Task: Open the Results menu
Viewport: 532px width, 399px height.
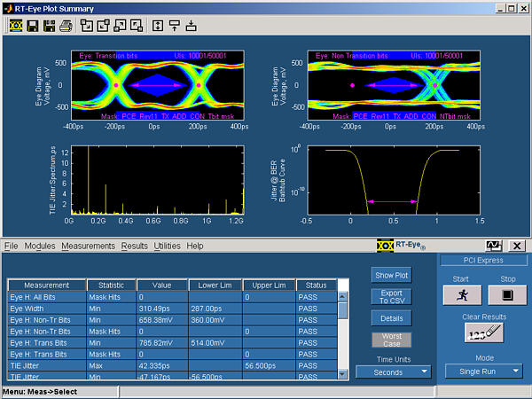Action: [x=135, y=246]
